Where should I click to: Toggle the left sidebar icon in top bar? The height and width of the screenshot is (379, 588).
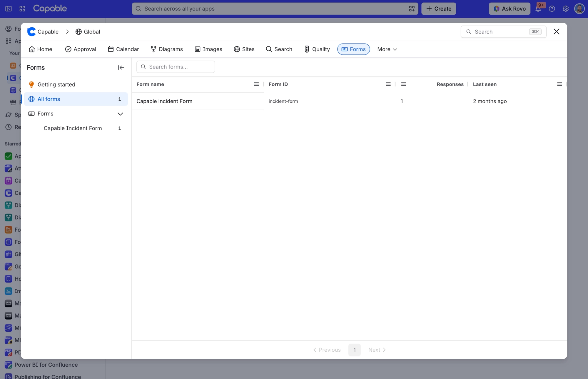[x=9, y=9]
